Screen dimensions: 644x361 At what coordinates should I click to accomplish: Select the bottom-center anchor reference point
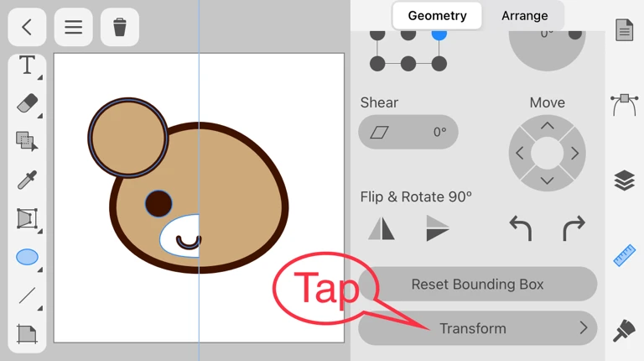click(x=408, y=64)
